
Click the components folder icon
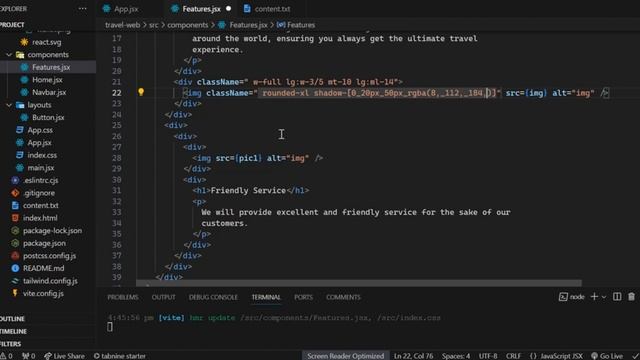[x=20, y=55]
